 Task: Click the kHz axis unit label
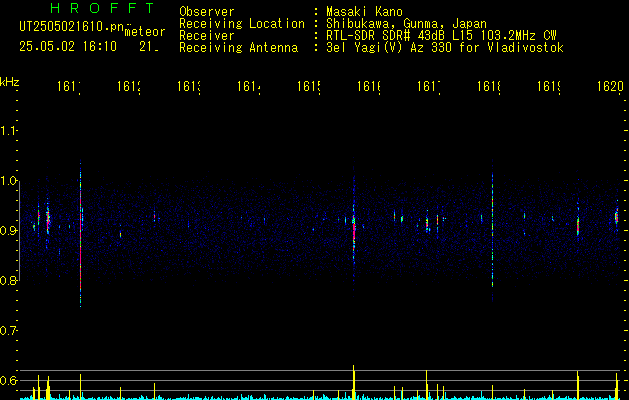[9, 81]
